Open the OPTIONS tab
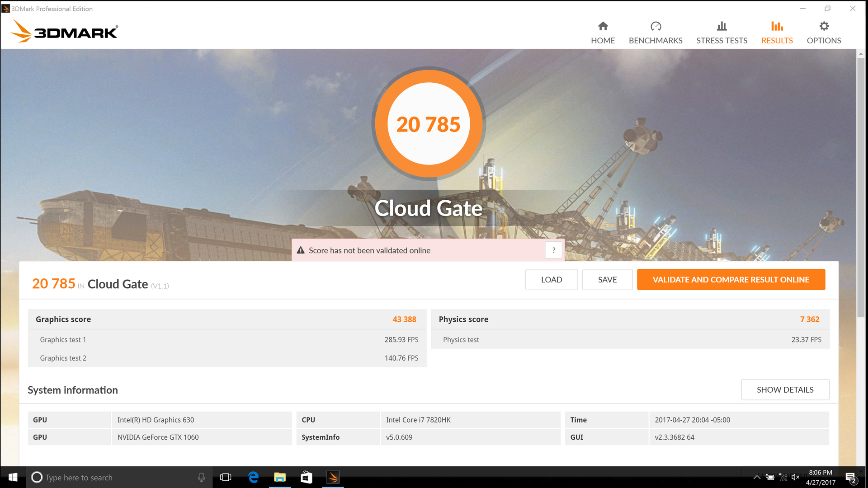 pyautogui.click(x=824, y=33)
